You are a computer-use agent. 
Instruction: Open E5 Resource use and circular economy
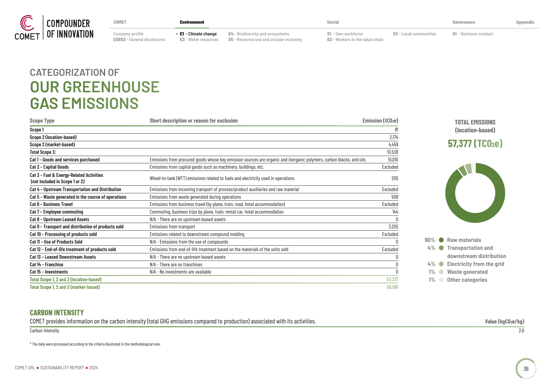265,39
